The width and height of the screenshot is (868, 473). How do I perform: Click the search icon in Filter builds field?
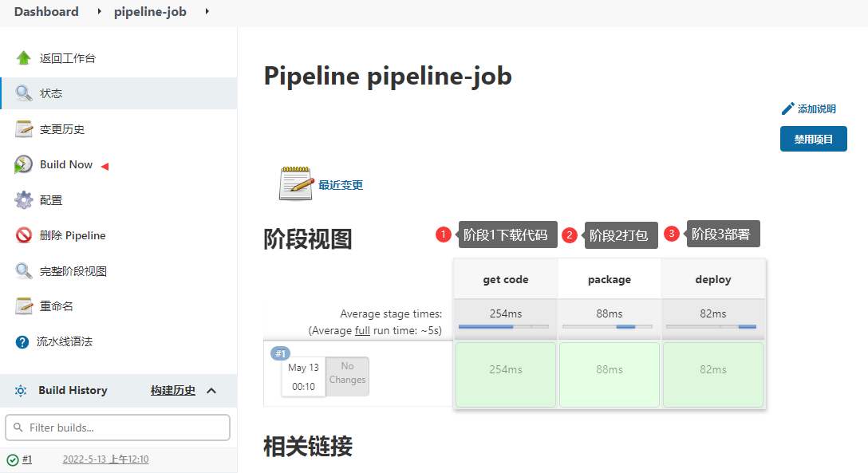[18, 428]
